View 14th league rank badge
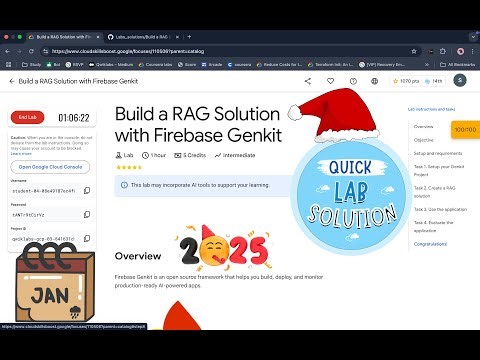This screenshot has height=360, width=480. [433, 81]
